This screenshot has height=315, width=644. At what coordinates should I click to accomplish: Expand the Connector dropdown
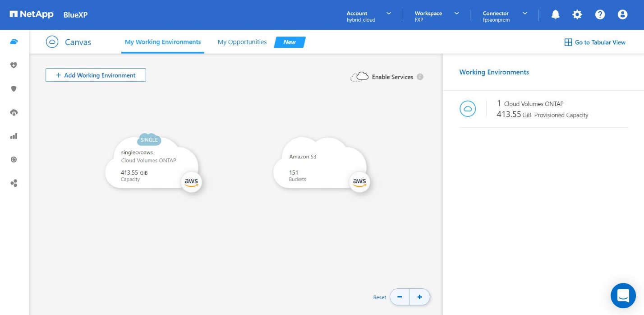(x=505, y=16)
